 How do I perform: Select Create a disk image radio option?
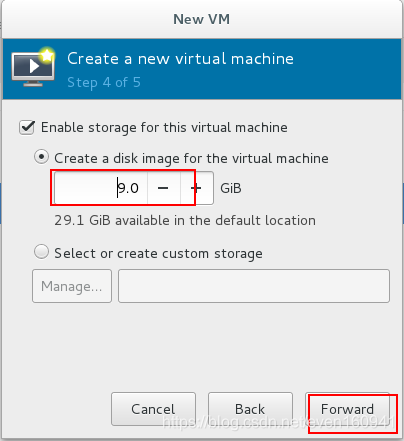41,157
